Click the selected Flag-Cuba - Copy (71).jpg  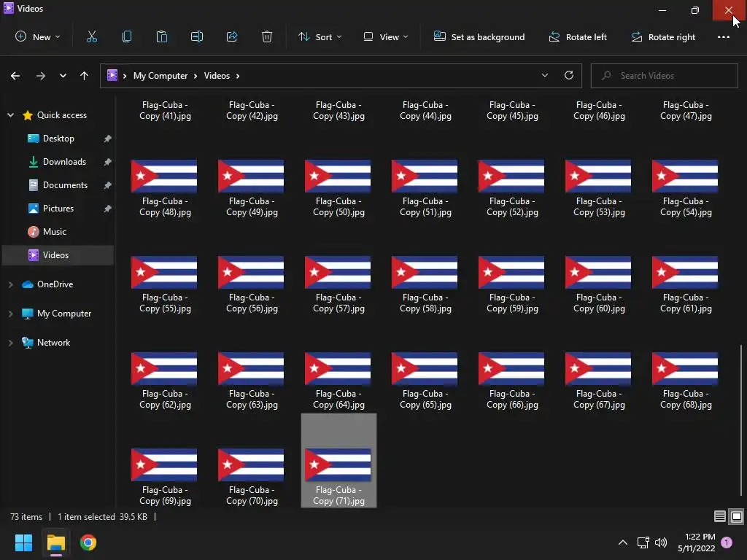338,461
